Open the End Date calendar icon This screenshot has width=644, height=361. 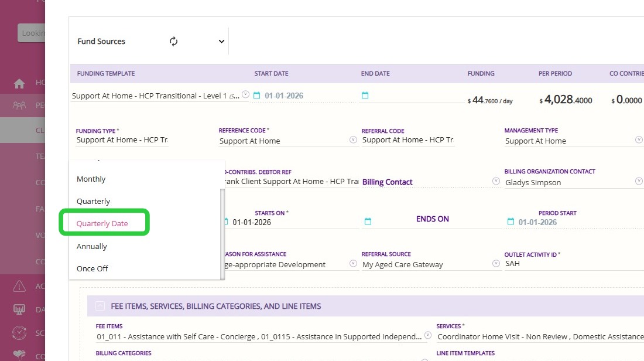365,96
